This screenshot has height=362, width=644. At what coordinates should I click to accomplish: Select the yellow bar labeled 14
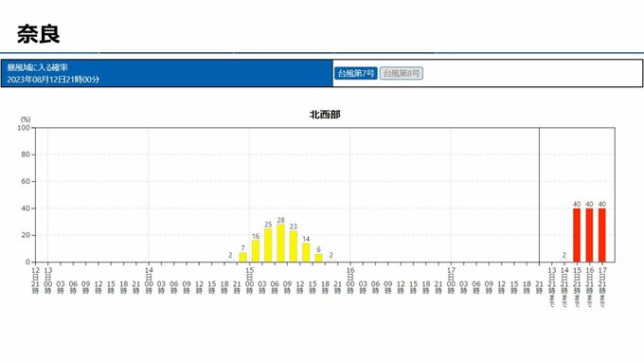[306, 253]
